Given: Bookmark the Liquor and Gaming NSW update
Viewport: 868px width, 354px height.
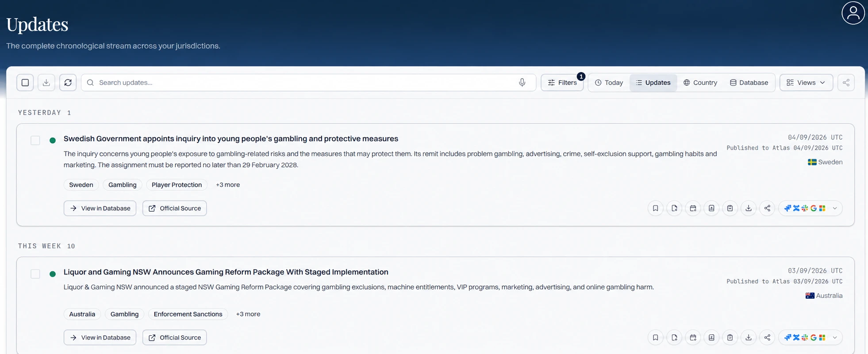Looking at the screenshot, I should click(x=656, y=338).
